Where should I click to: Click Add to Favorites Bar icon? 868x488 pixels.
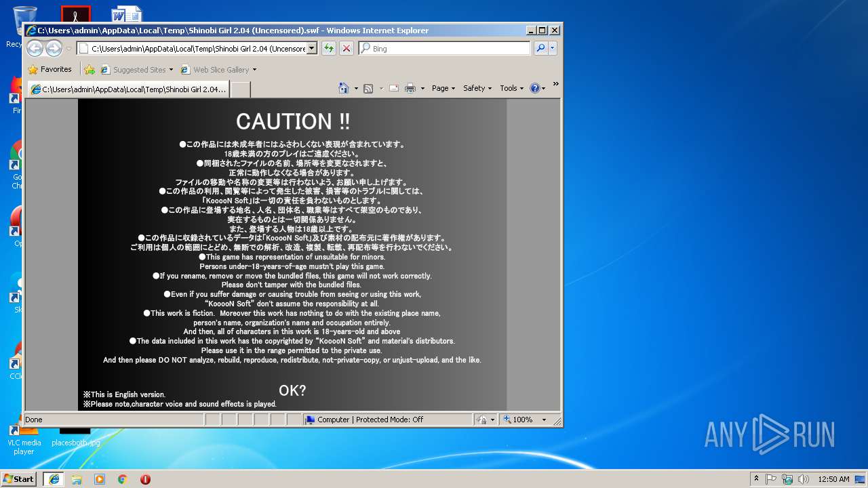pyautogui.click(x=90, y=69)
